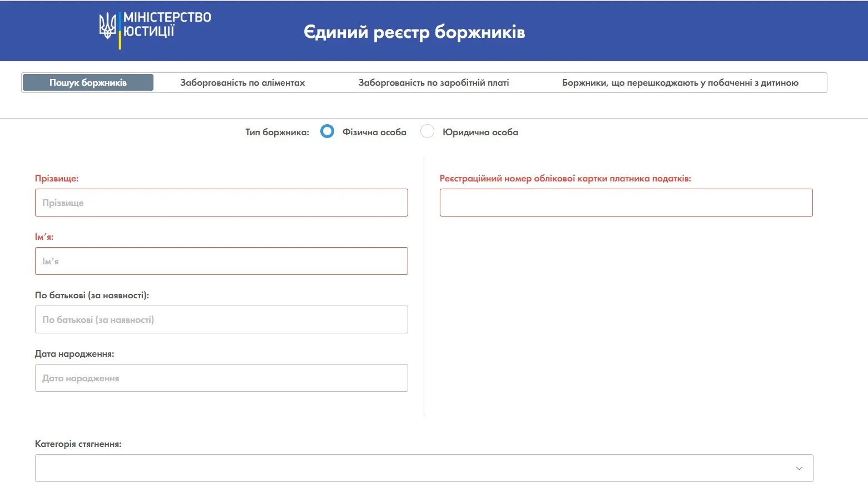Click the Міністерство юстиції logo text
Viewport: 868px width, 492px height.
pos(167,24)
